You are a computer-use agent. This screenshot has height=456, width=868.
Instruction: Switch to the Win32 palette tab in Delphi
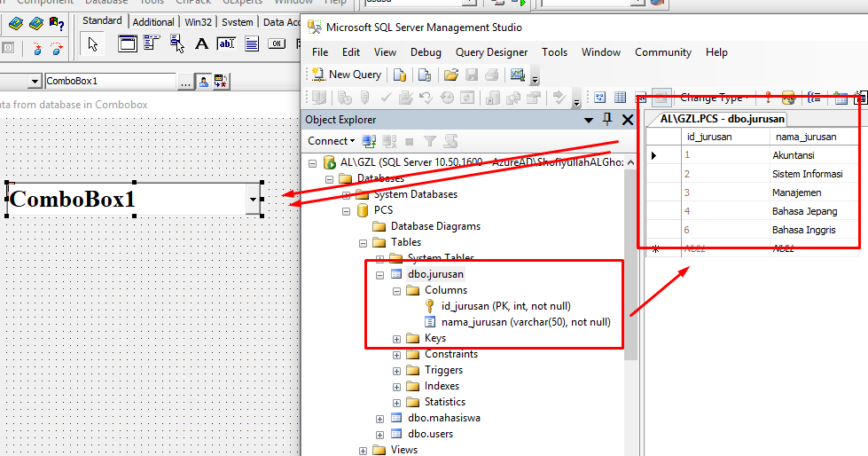[199, 21]
